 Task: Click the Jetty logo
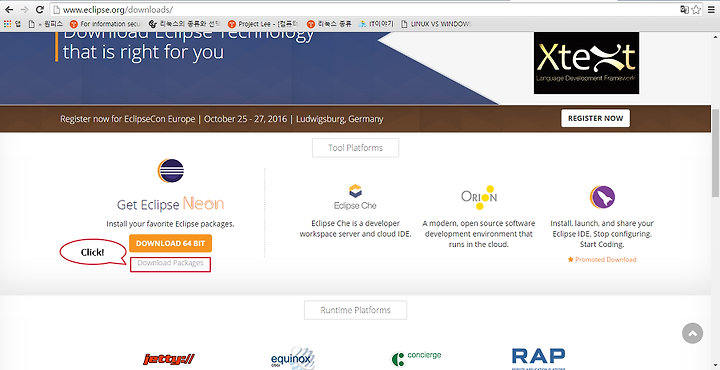169,359
